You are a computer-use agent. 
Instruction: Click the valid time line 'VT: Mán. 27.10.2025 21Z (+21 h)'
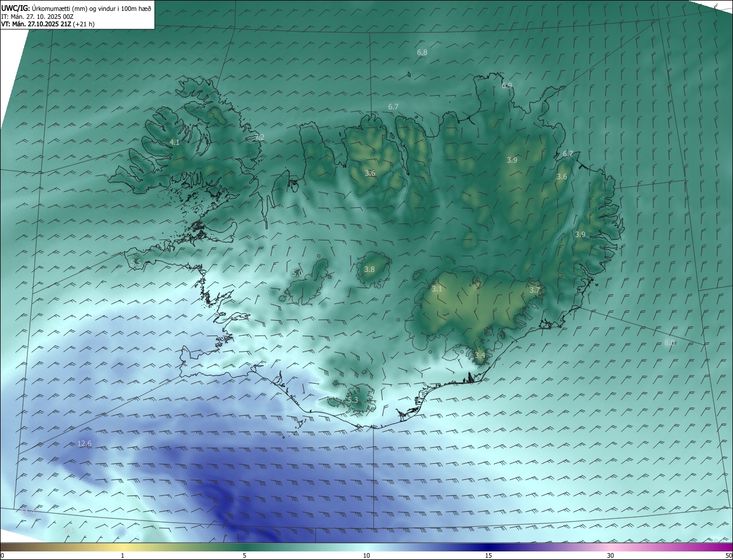48,25
